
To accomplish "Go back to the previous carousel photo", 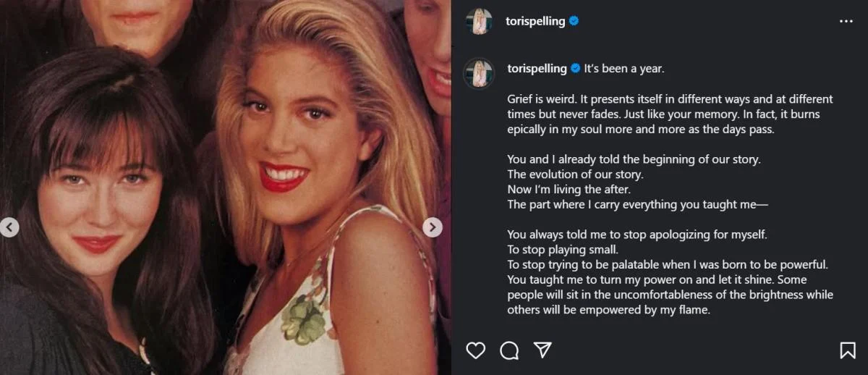I will pyautogui.click(x=9, y=227).
